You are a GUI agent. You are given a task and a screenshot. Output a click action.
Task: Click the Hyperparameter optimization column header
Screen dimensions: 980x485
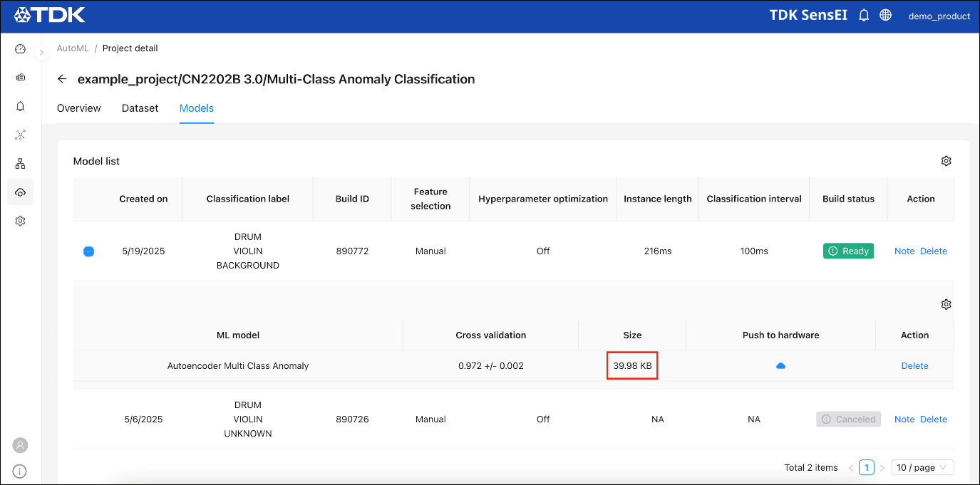pyautogui.click(x=543, y=199)
